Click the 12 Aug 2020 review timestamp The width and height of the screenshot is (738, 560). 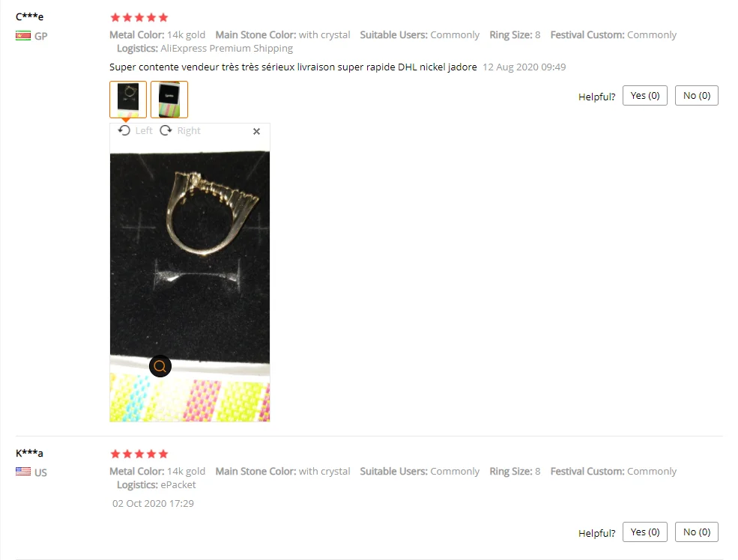[x=524, y=67]
